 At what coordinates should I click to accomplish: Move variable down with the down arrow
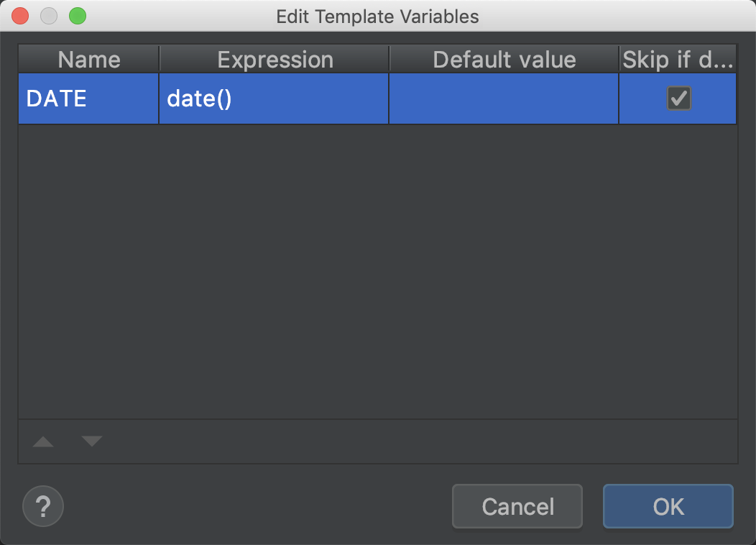tap(91, 441)
